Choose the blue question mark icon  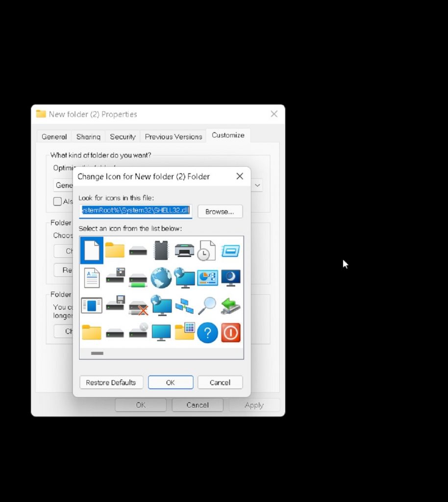click(207, 333)
